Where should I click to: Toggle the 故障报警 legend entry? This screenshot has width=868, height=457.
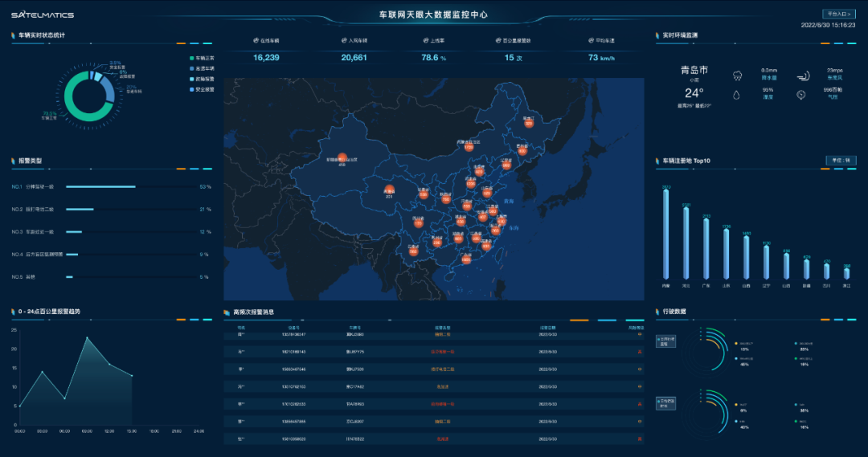[x=202, y=80]
